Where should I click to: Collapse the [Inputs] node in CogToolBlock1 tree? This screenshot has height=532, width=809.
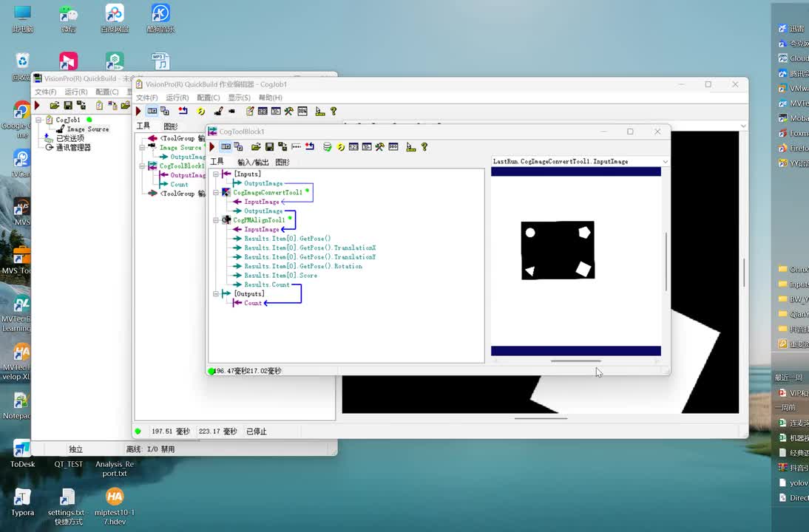(216, 174)
